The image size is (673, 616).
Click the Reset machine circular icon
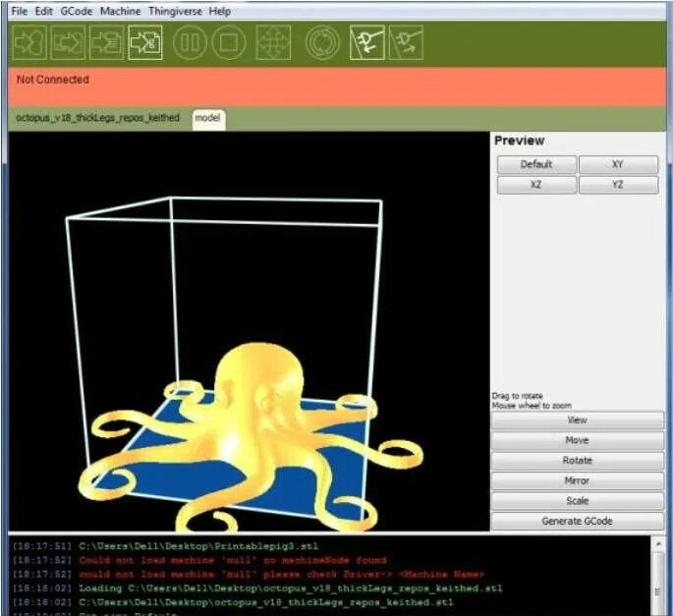tap(322, 42)
